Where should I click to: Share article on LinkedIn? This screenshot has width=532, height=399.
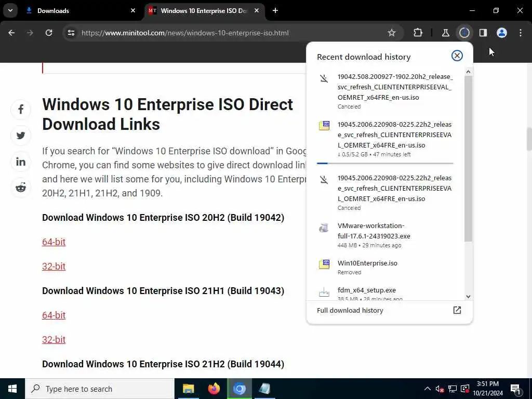[x=21, y=162]
